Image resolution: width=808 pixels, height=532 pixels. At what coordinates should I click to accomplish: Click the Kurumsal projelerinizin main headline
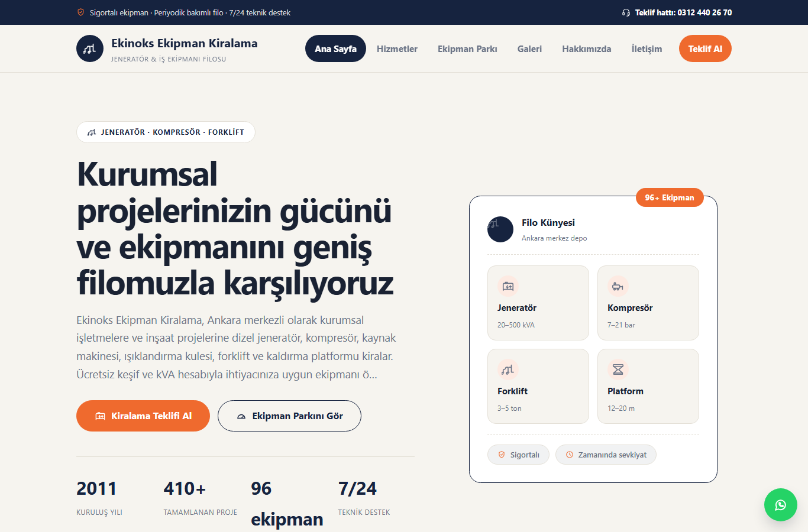(x=235, y=229)
